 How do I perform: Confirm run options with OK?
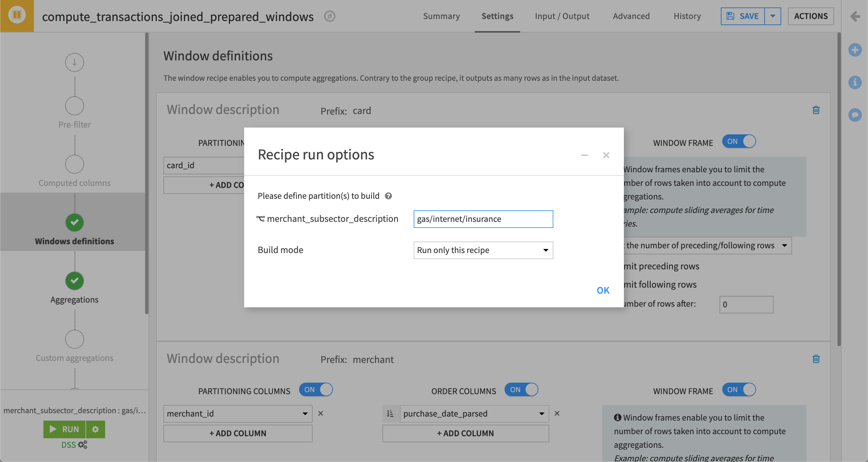tap(603, 290)
